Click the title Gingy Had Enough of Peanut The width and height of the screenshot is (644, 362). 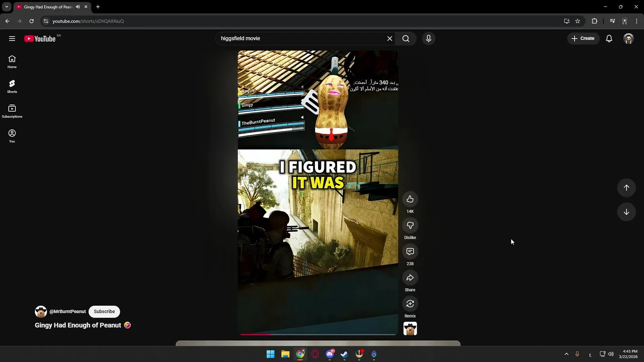tap(83, 325)
